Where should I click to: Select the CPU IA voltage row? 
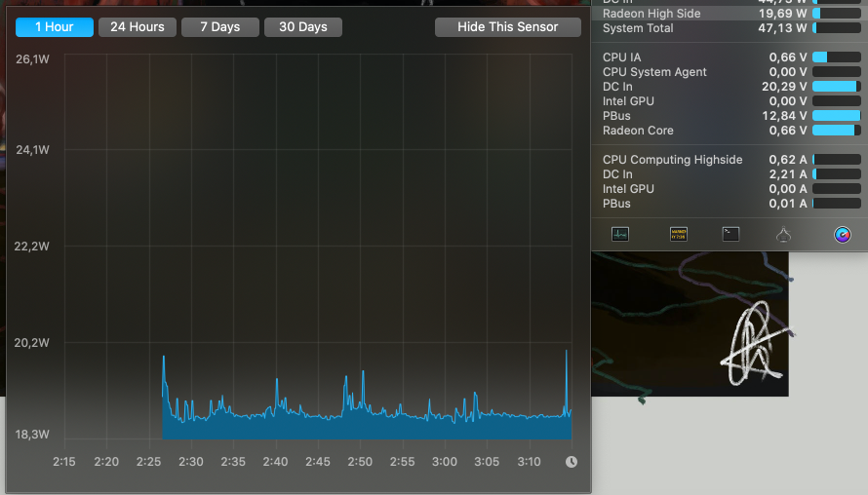(x=730, y=57)
